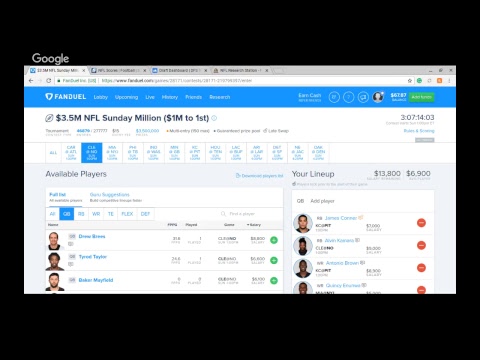Open Rules & Scoring link
Viewport: 480px width, 360px height.
tap(419, 131)
